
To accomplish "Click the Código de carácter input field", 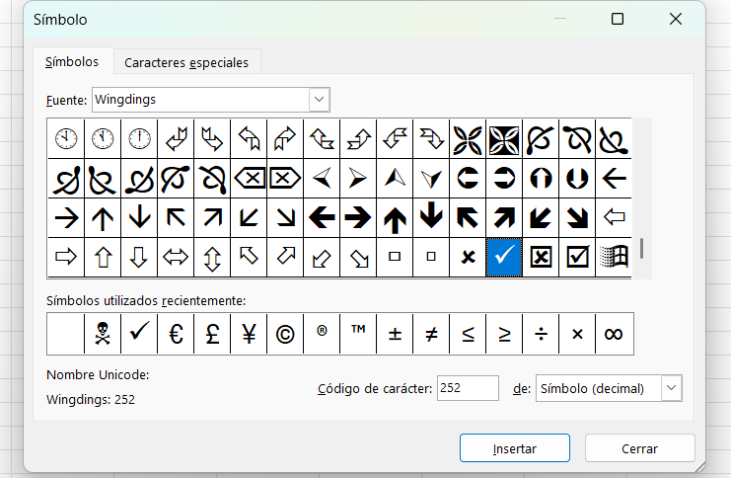I will coord(467,388).
